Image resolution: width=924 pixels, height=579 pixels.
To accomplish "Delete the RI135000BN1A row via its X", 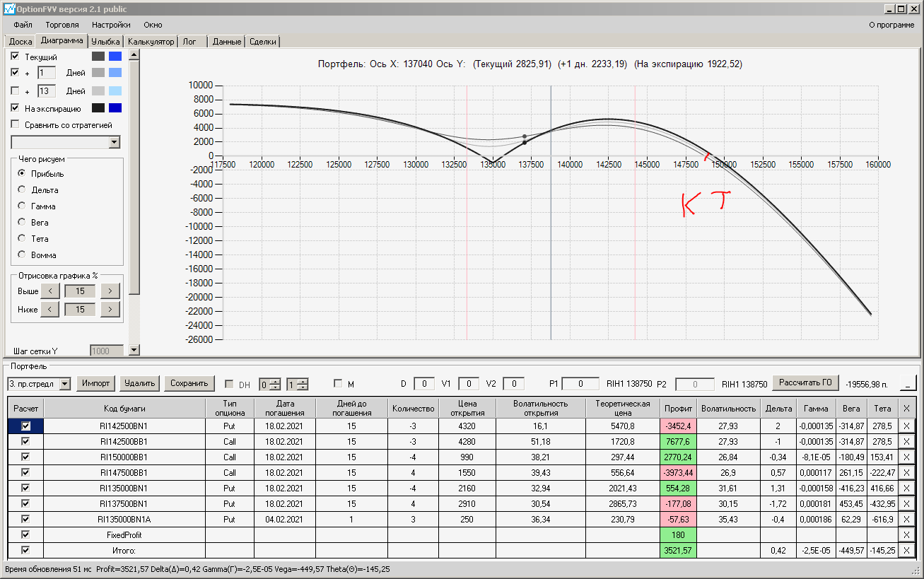I will [x=907, y=520].
